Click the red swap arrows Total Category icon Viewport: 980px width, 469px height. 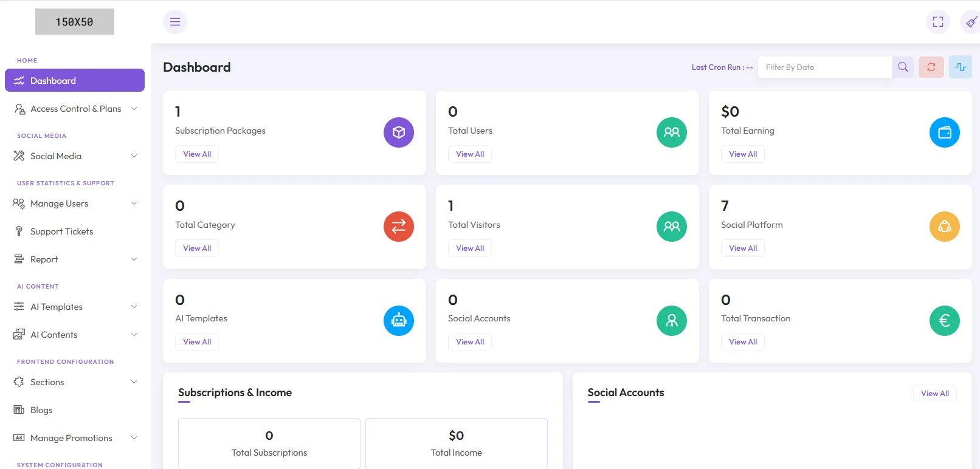(x=398, y=227)
